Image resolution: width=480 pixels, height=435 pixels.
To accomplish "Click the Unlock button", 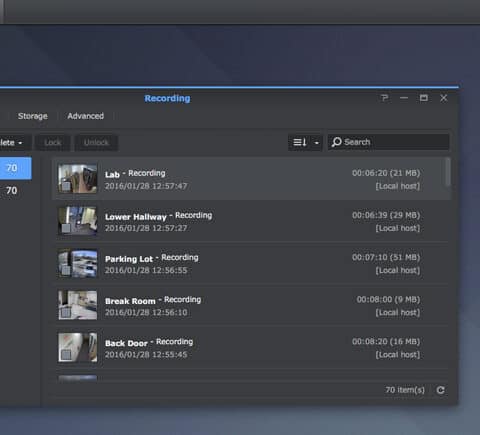I will (x=96, y=143).
